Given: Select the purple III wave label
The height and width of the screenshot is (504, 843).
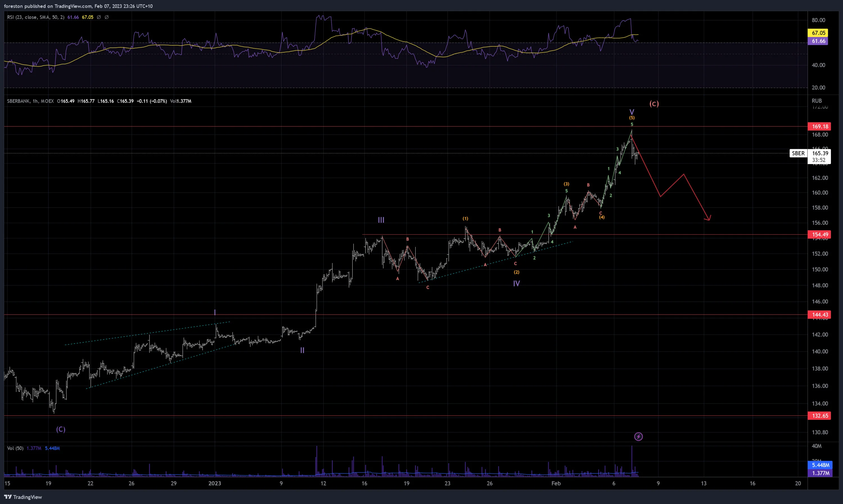Looking at the screenshot, I should pos(381,220).
